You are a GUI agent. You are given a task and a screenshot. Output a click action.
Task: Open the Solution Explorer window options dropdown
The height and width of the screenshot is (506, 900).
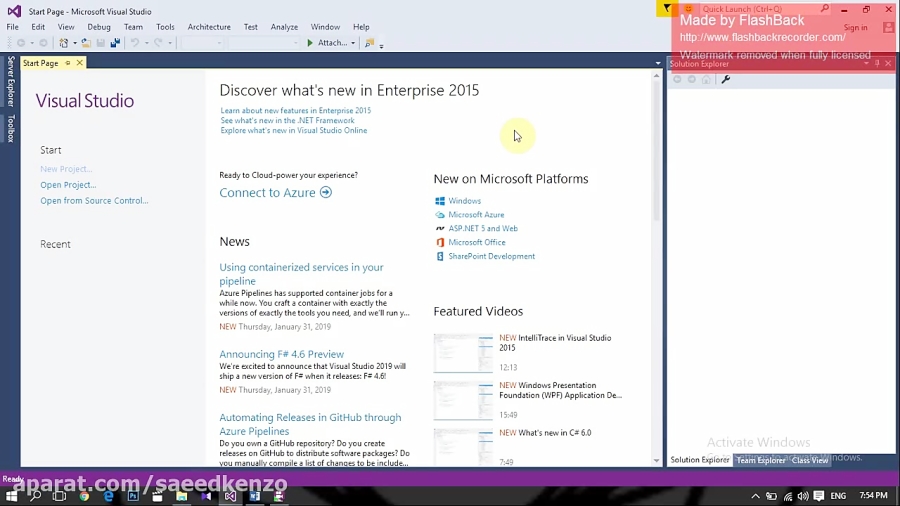click(866, 63)
